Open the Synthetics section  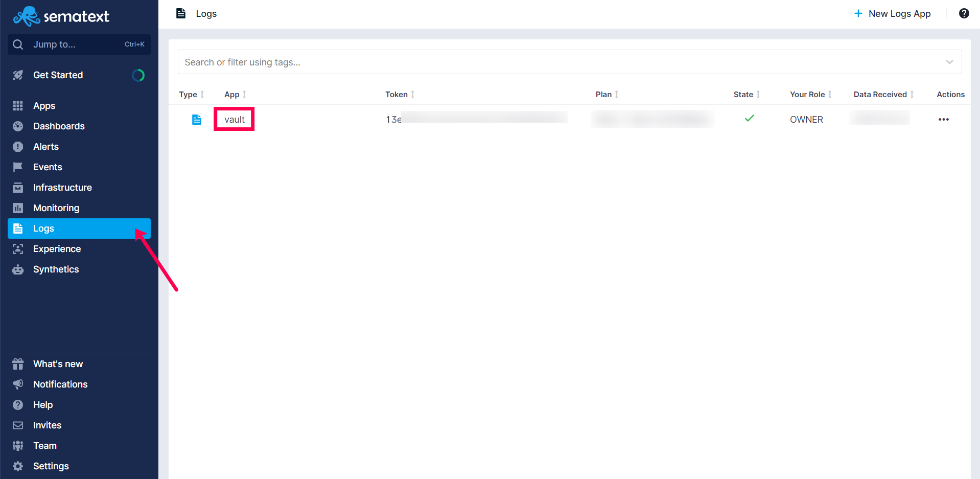coord(56,269)
